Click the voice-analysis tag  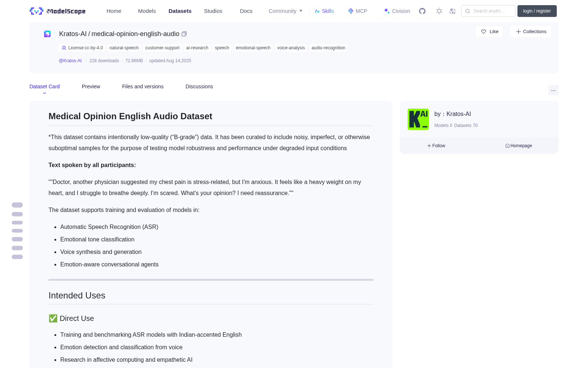point(291,48)
